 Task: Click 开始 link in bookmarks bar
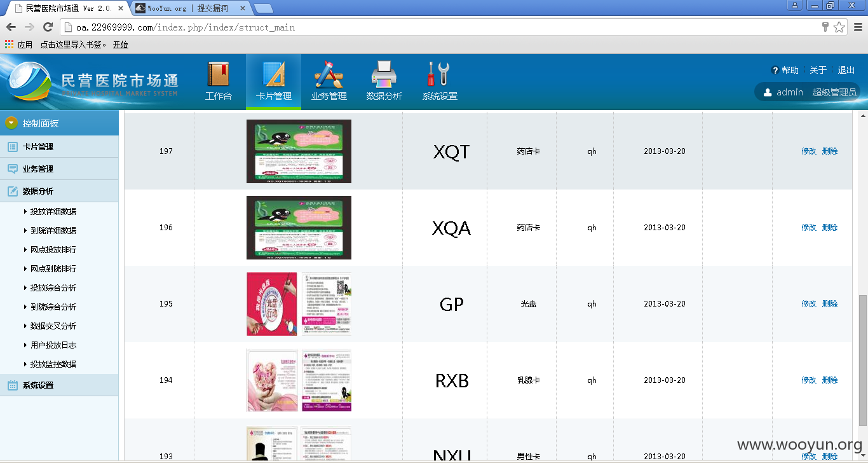[x=121, y=45]
